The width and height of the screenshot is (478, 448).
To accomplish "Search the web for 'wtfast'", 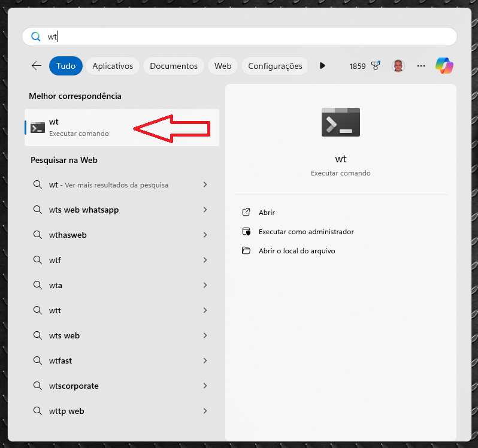I will [x=121, y=361].
